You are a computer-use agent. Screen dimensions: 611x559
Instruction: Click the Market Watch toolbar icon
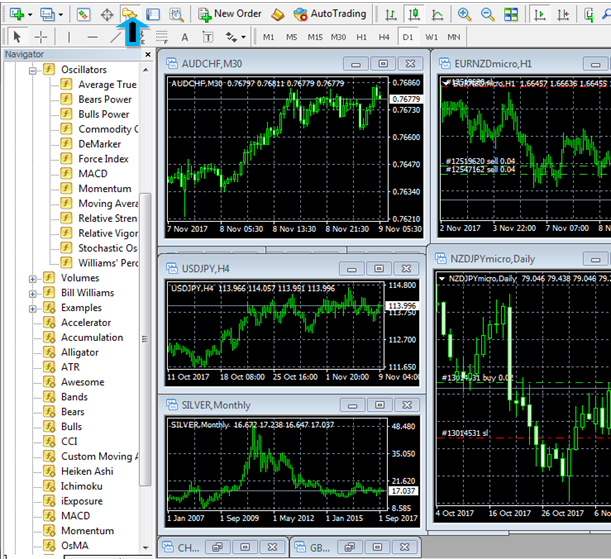(83, 14)
